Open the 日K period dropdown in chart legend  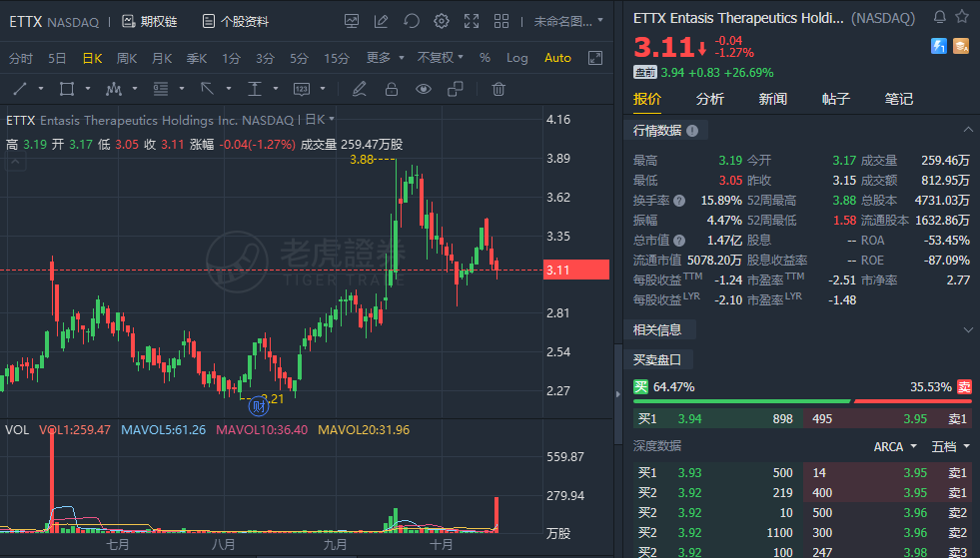(321, 120)
